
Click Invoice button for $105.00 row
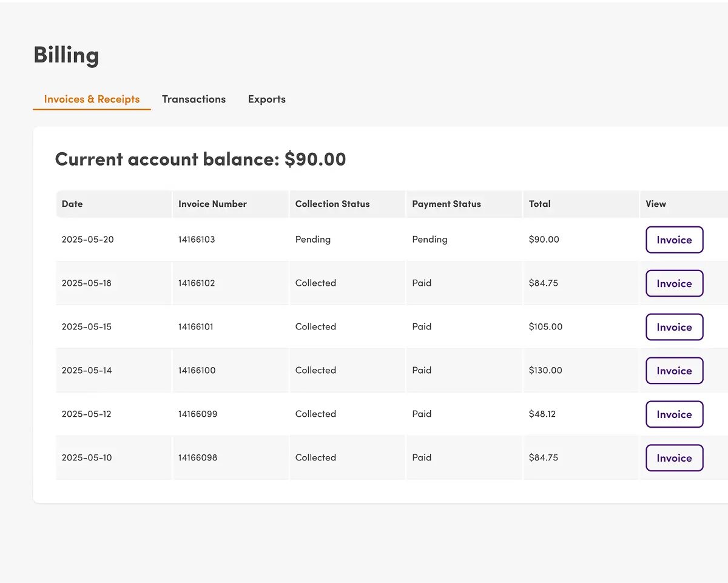coord(674,327)
